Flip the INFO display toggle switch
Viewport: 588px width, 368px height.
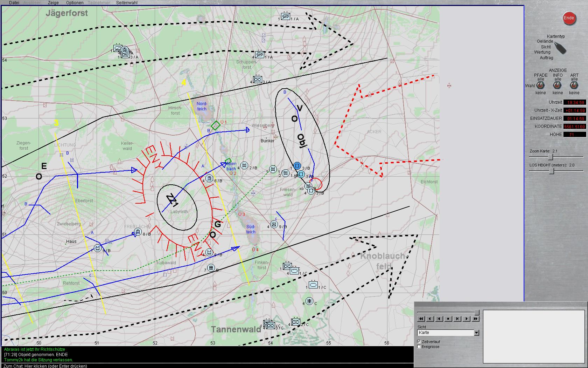(x=558, y=86)
